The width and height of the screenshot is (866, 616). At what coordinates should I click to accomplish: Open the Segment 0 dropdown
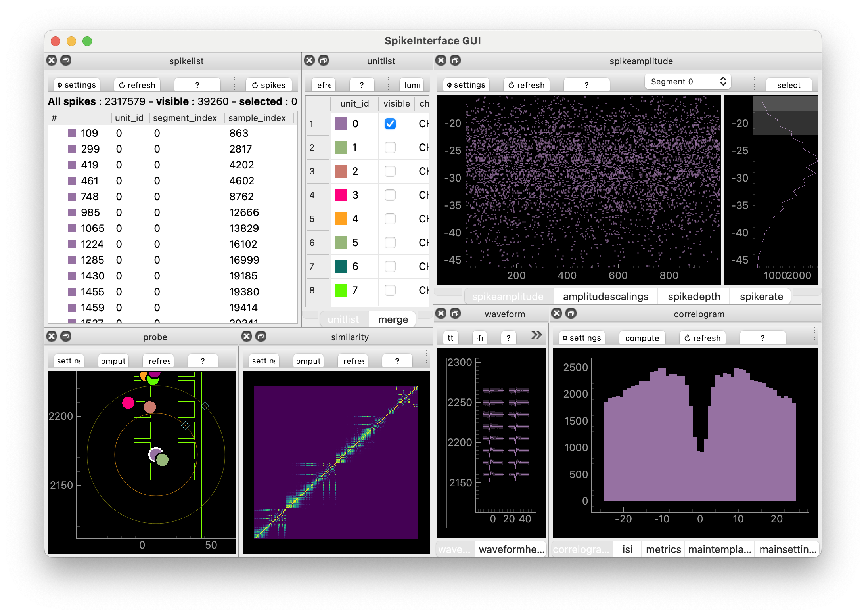(688, 82)
